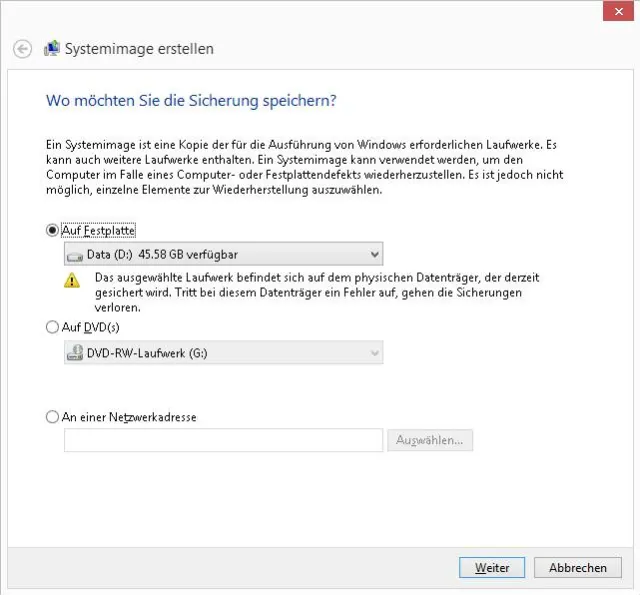Open the Data (D:) hard disk dropdown
This screenshot has width=640, height=595.
(222, 255)
